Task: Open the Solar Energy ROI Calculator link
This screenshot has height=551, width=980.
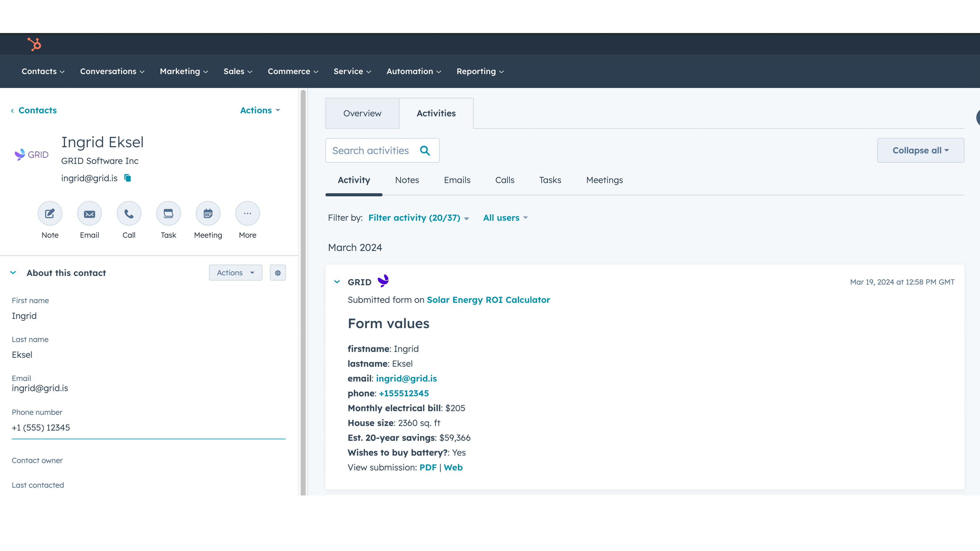Action: [488, 300]
